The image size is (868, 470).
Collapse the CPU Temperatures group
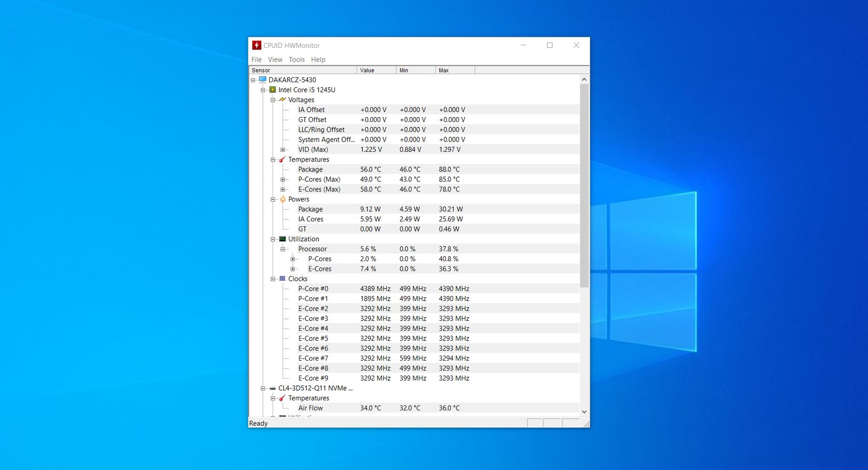(273, 160)
